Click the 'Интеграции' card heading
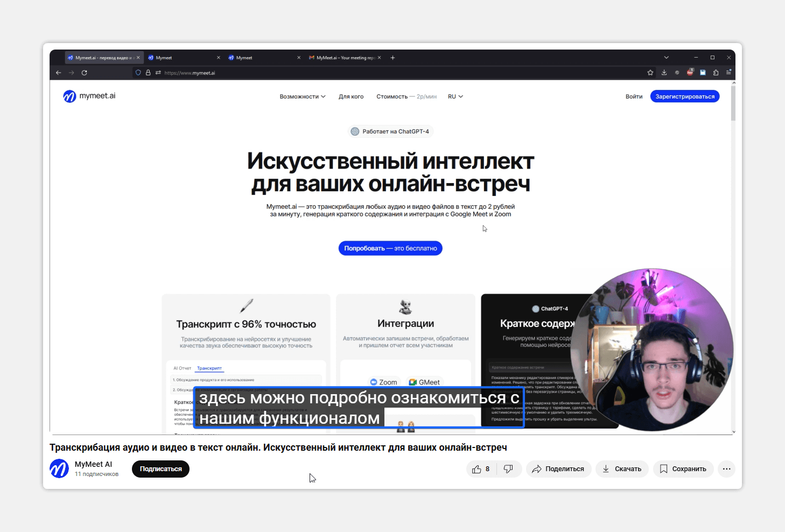The height and width of the screenshot is (532, 785). (x=405, y=324)
